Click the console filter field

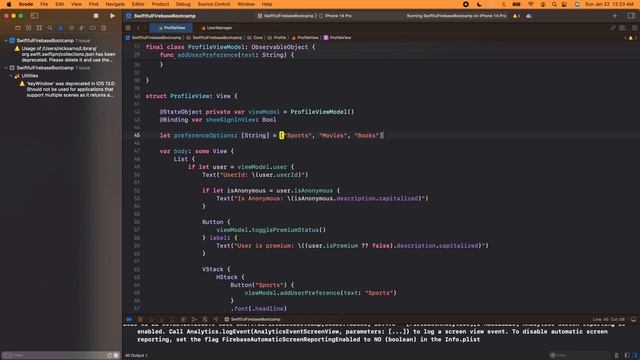pos(579,356)
